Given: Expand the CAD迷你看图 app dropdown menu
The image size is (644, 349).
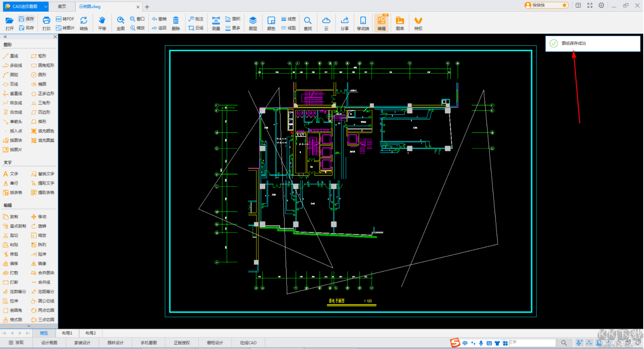Looking at the screenshot, I should [x=46, y=6].
